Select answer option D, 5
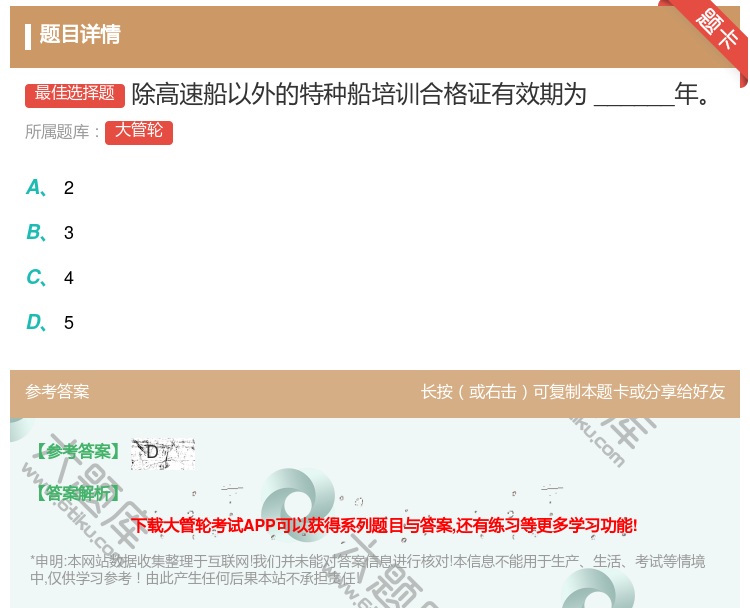Screen dimensions: 750x608 (x=50, y=322)
